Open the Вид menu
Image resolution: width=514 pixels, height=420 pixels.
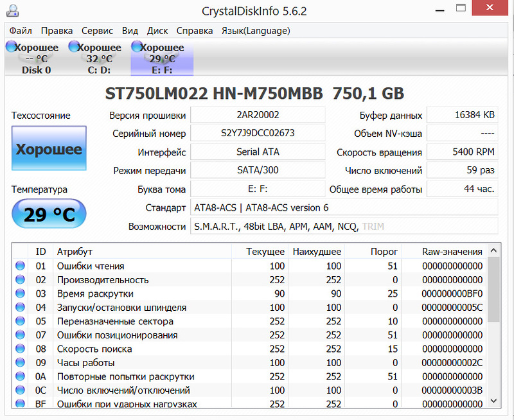coord(130,31)
